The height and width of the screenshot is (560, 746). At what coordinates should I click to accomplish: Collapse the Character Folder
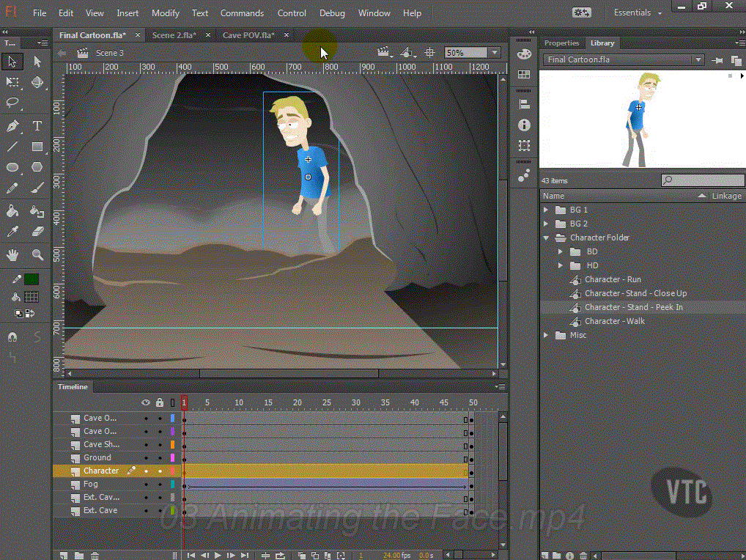[546, 237]
